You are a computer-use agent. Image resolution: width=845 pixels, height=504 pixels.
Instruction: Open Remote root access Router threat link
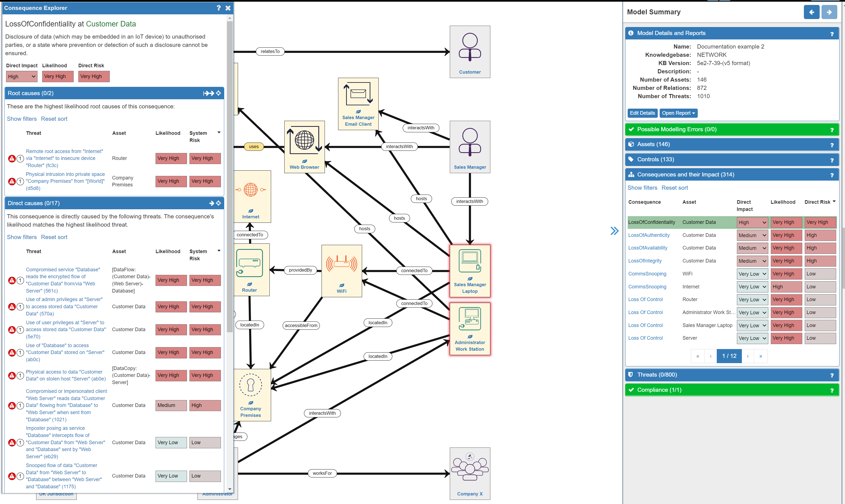tap(64, 158)
